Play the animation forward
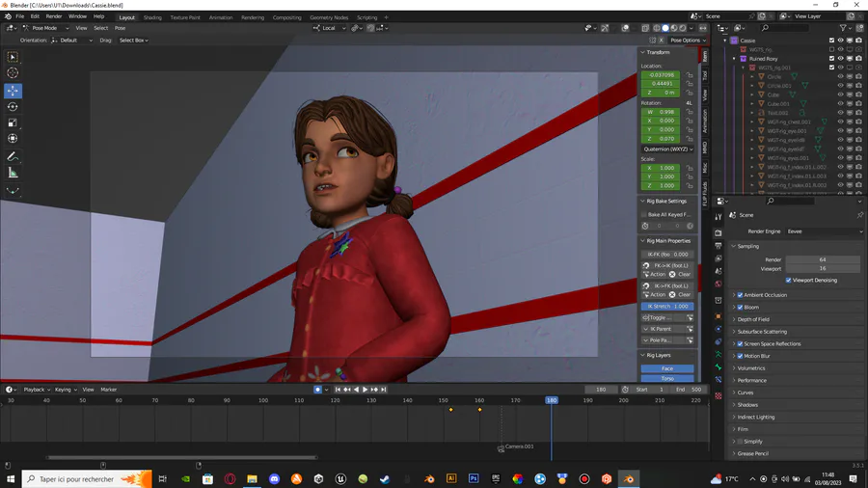 pyautogui.click(x=365, y=390)
